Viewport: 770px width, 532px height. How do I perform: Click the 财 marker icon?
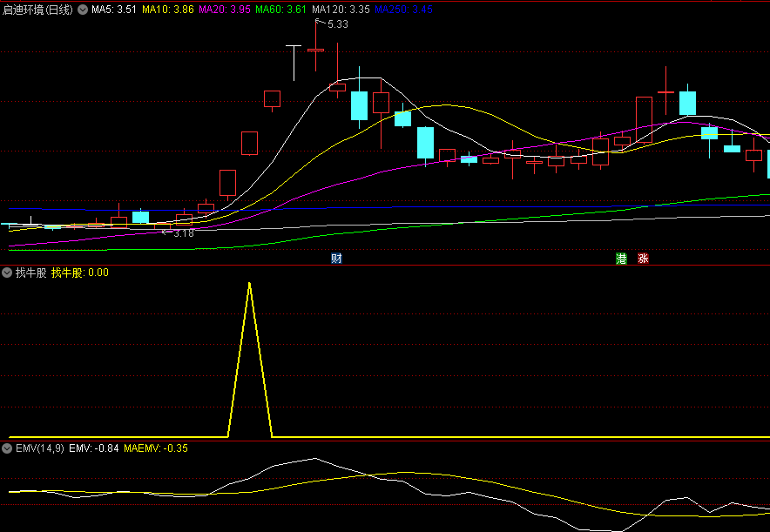(x=336, y=258)
